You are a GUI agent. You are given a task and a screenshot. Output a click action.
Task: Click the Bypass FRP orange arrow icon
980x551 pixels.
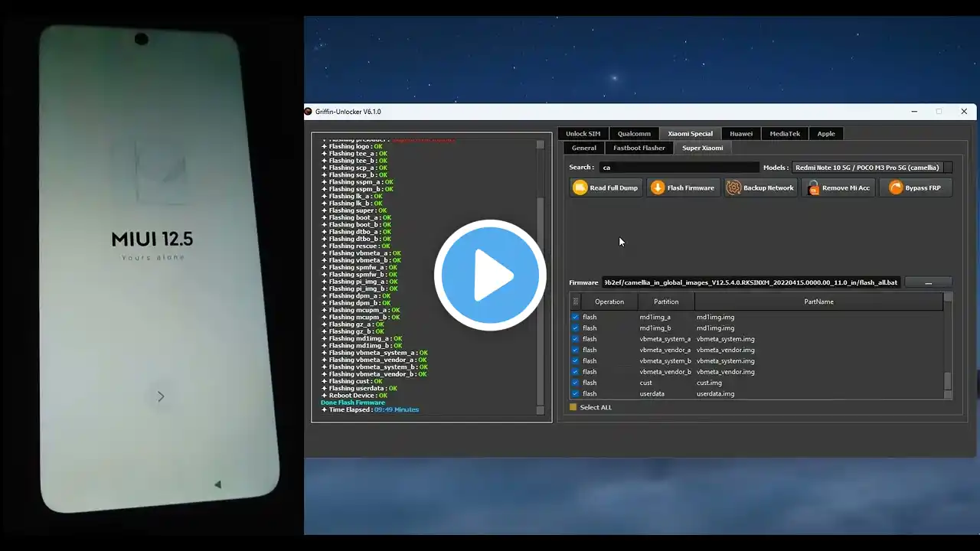pos(896,187)
